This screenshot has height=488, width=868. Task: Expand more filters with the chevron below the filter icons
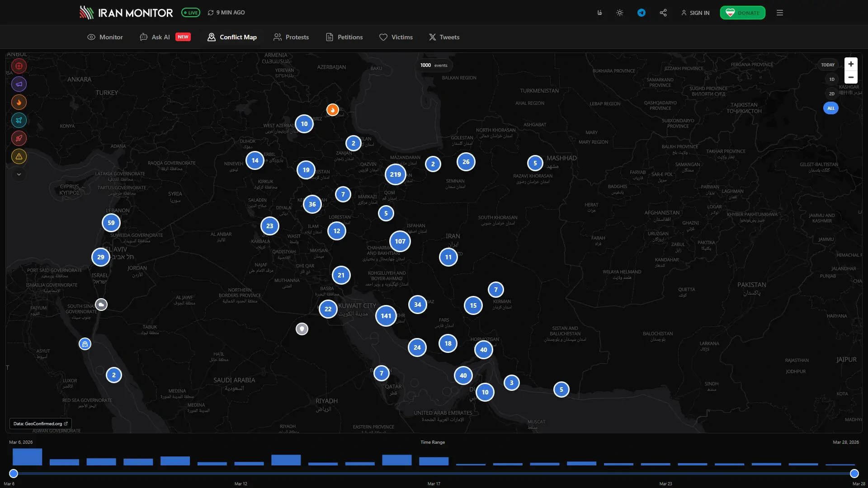click(x=19, y=174)
